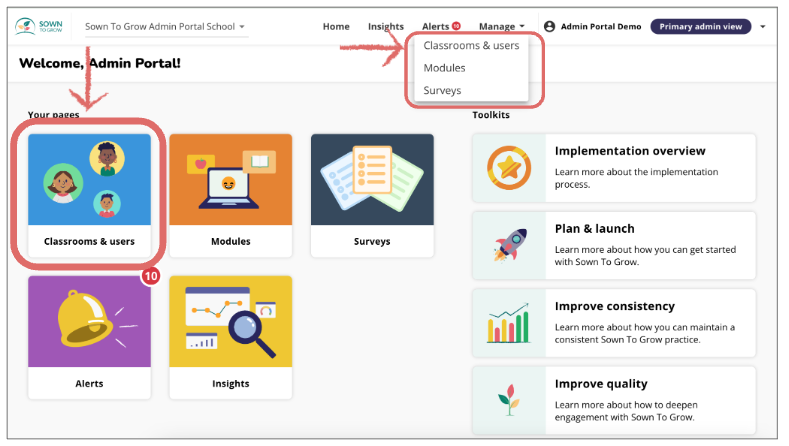Click the Alerts card label
789x446 pixels.
point(90,384)
